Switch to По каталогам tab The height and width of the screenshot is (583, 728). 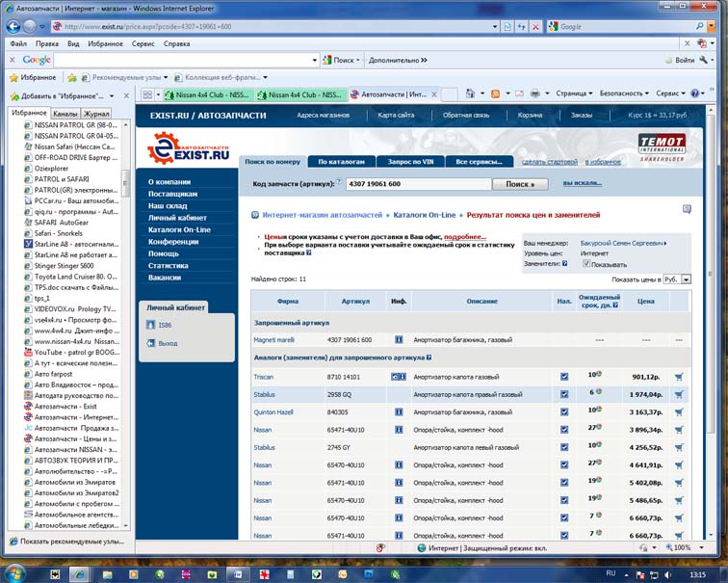[x=341, y=162]
